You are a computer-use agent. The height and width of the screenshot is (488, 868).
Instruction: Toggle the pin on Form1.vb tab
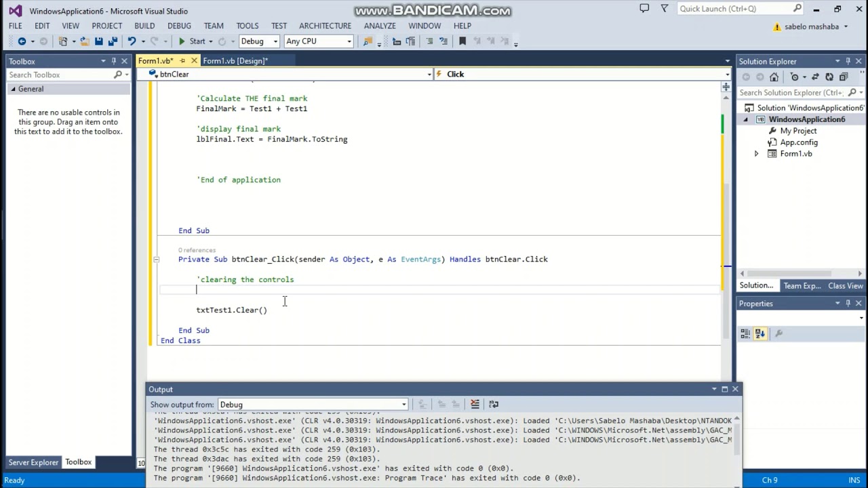click(x=182, y=60)
